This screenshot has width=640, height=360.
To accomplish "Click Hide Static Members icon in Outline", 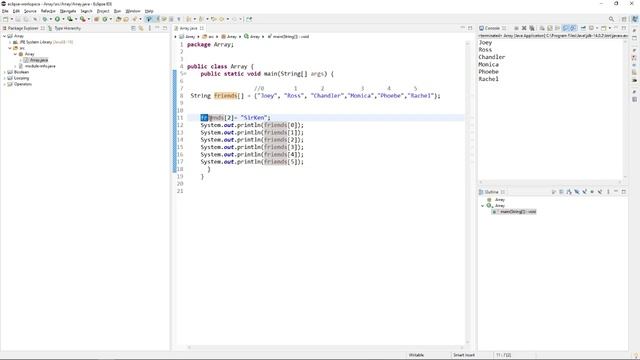I will click(584, 192).
